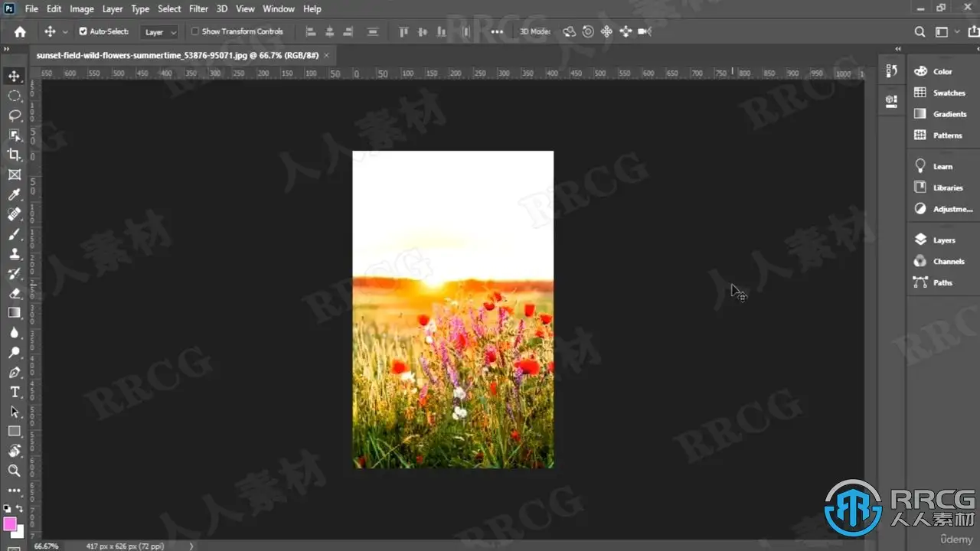The image size is (980, 551).
Task: Select the Blur tool
Action: [x=14, y=332]
